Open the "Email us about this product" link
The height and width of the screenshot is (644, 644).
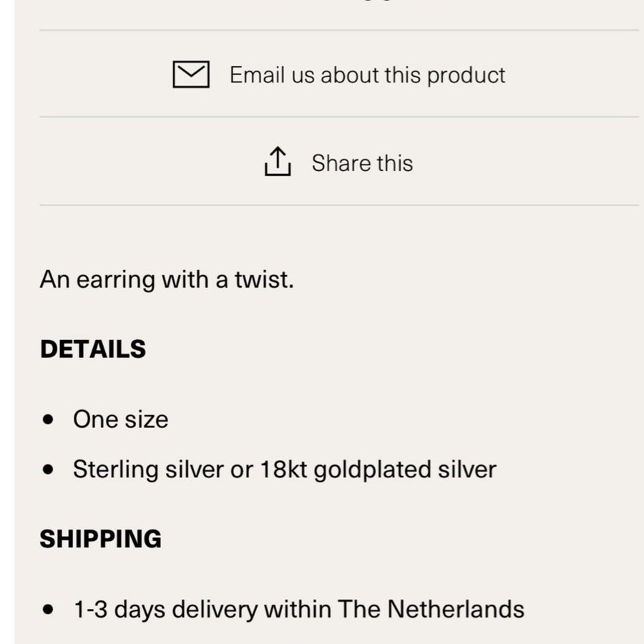[367, 75]
